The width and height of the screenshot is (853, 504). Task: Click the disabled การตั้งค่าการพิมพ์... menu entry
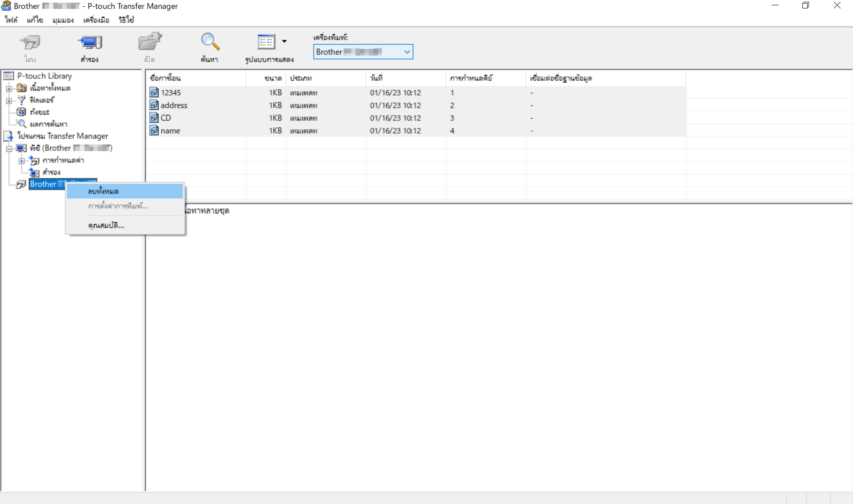pos(125,206)
